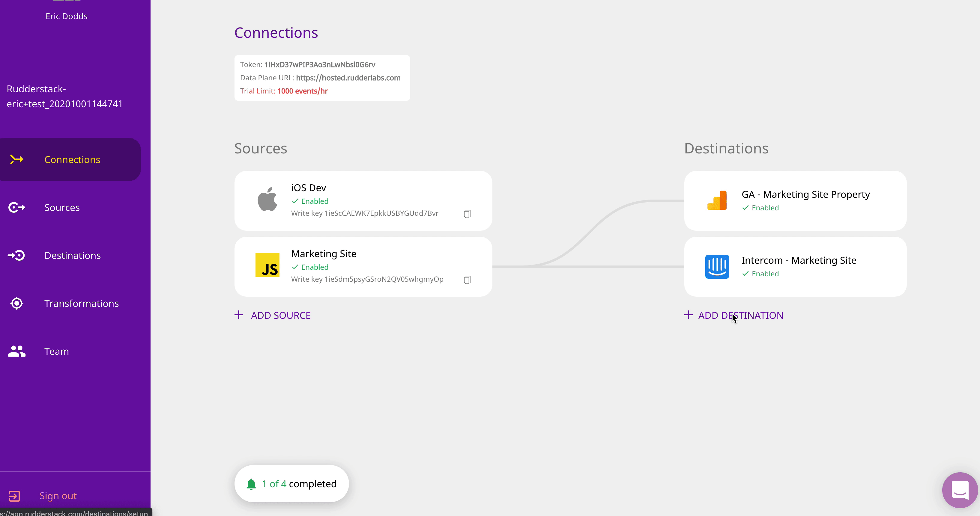
Task: Open Connections in the sidebar
Action: [x=72, y=160]
